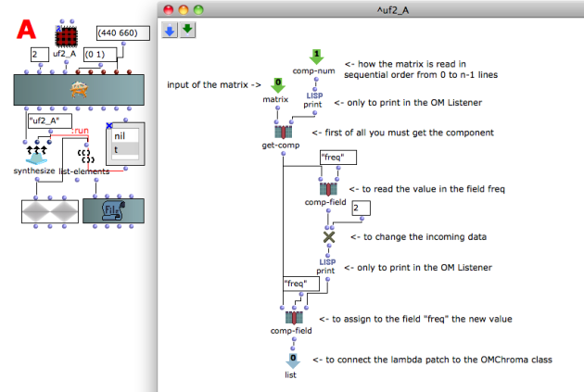The height and width of the screenshot is (392, 584).
Task: Click the green down-arrow output button
Action: 187,31
